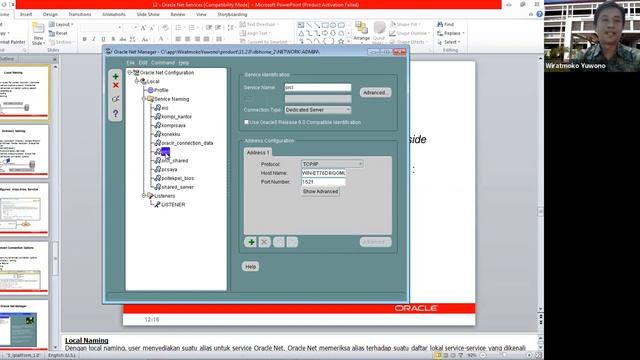Select the Address 1 tab
This screenshot has height=360, width=640.
[x=258, y=152]
